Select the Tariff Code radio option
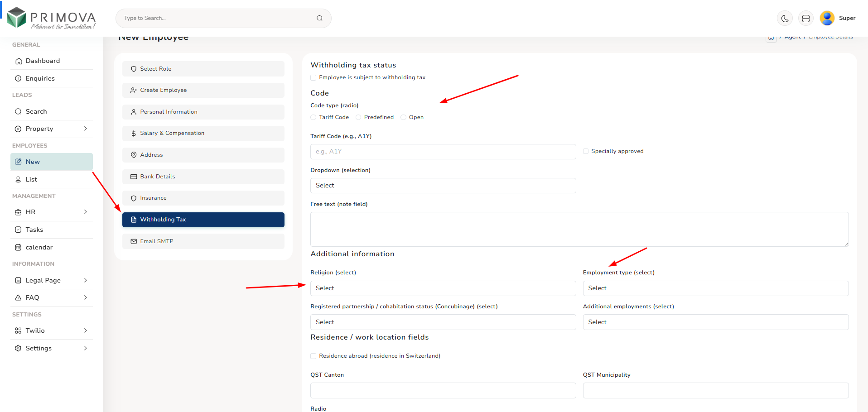 313,117
